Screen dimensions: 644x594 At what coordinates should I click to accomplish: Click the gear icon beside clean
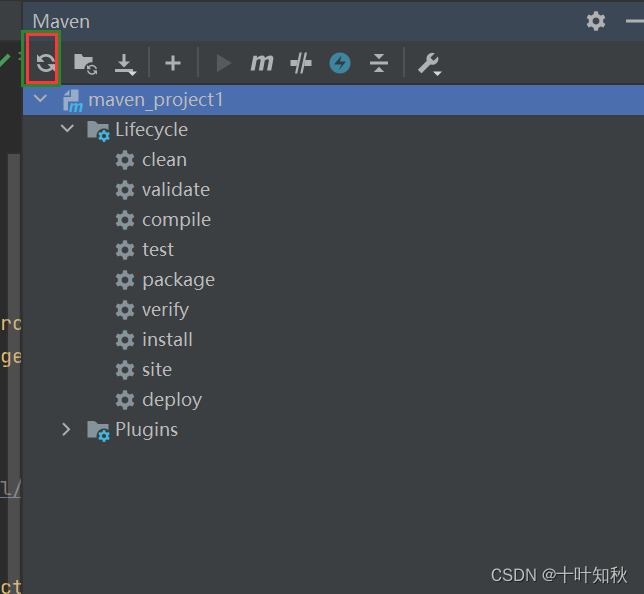[x=125, y=160]
